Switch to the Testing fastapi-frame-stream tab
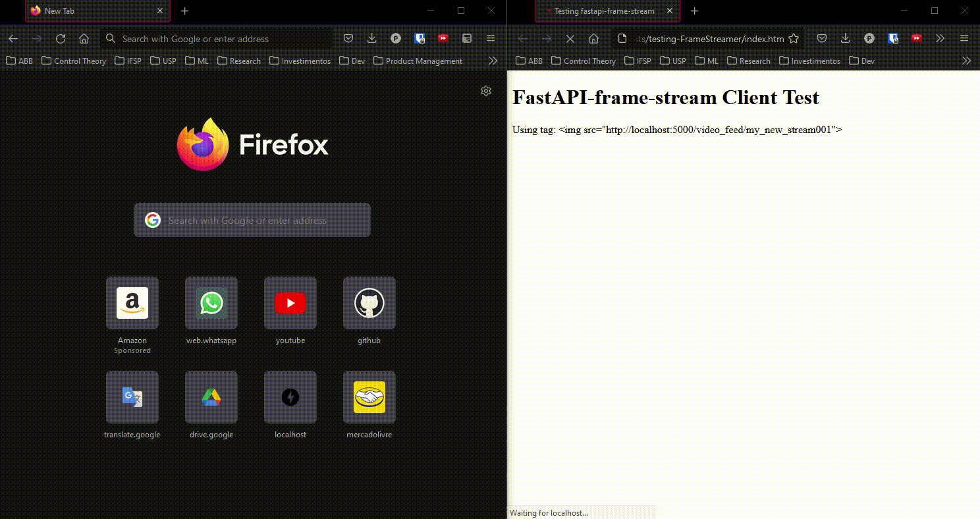 point(607,11)
